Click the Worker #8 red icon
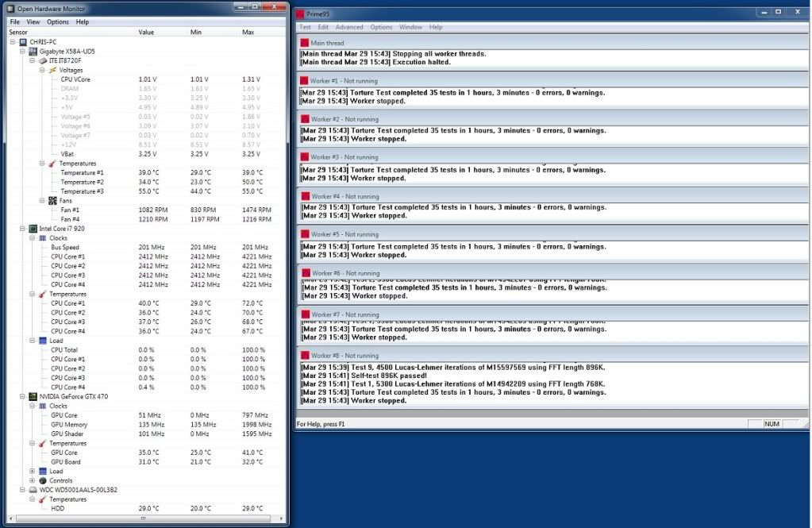This screenshot has height=528, width=812. pos(306,356)
